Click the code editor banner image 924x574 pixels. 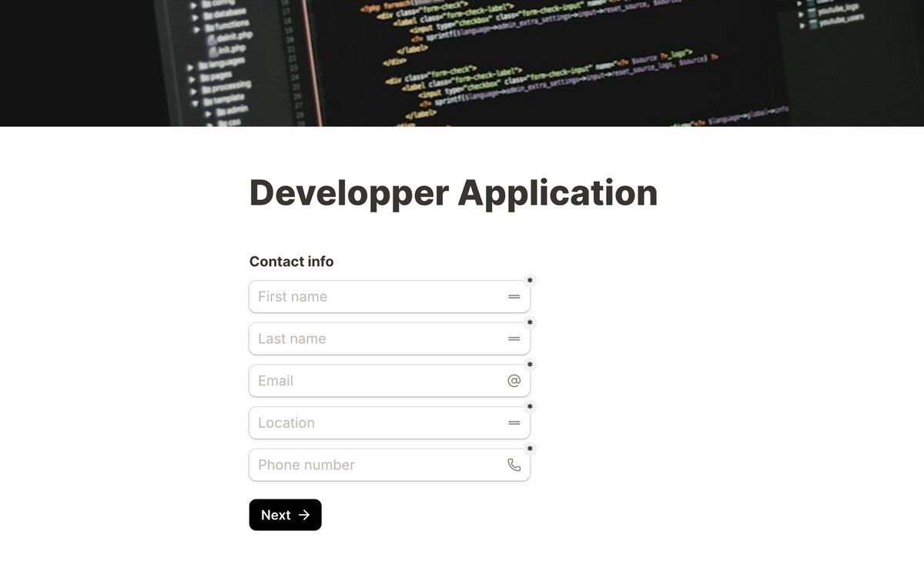click(x=462, y=63)
